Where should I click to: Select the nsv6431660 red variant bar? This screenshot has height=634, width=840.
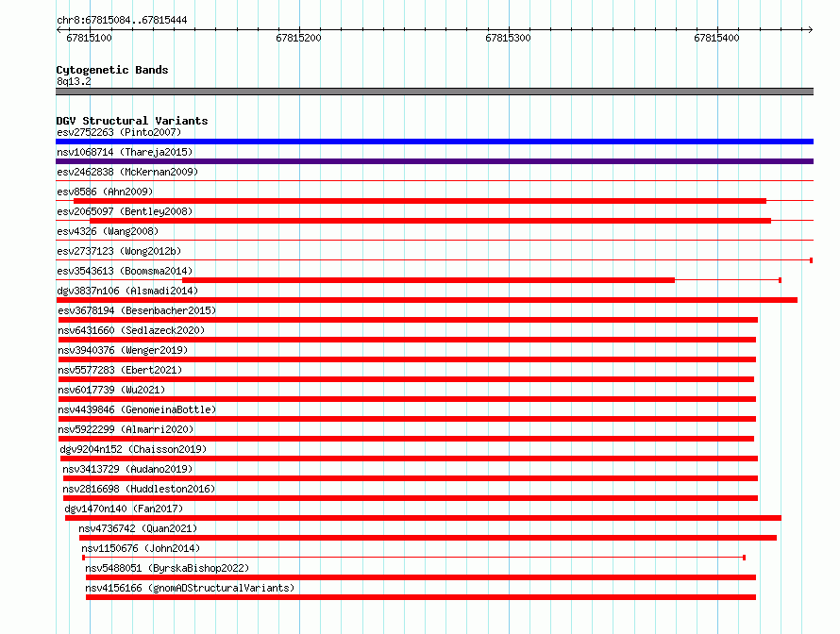[x=407, y=340]
